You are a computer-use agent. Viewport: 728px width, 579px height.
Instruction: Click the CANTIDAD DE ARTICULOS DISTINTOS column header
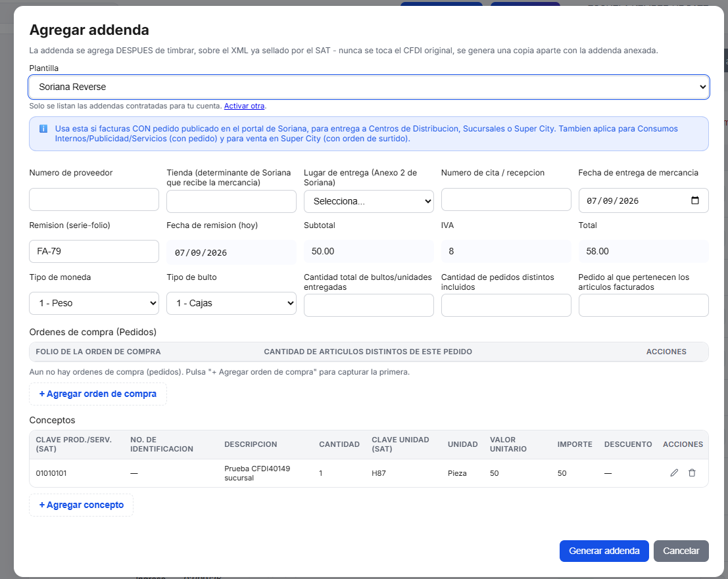pyautogui.click(x=368, y=352)
